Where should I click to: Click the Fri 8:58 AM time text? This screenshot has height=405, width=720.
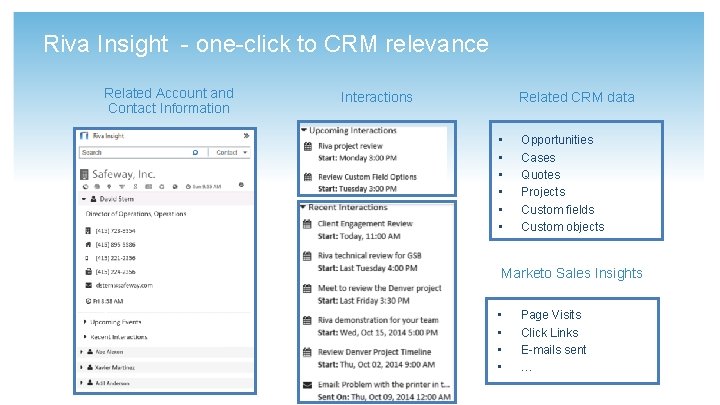tap(108, 301)
